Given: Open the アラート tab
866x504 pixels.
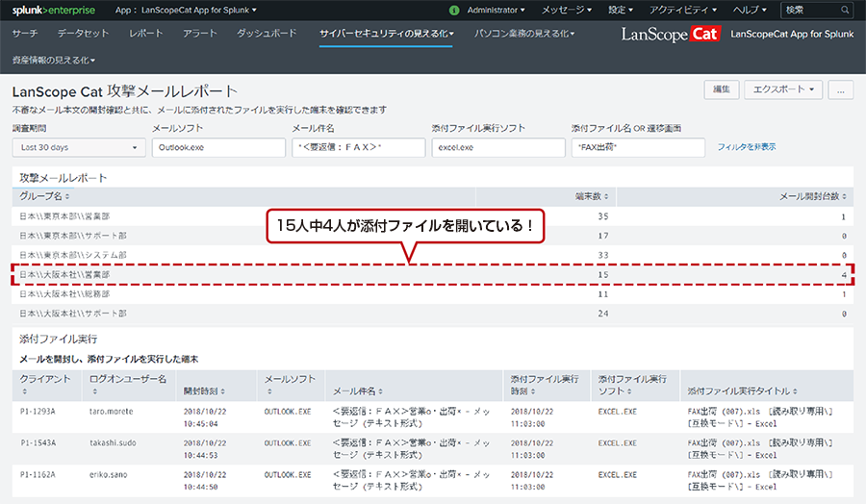Looking at the screenshot, I should (200, 34).
